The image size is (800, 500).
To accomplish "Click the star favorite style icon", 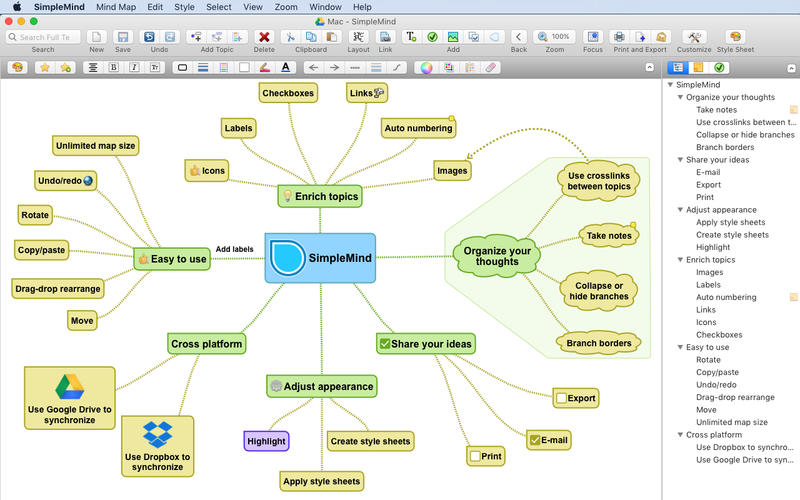I will [x=45, y=67].
